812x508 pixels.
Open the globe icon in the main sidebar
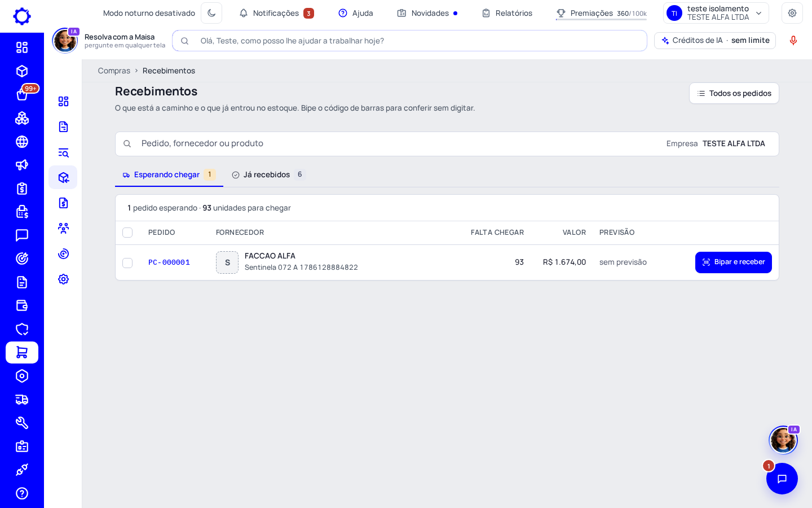click(22, 142)
